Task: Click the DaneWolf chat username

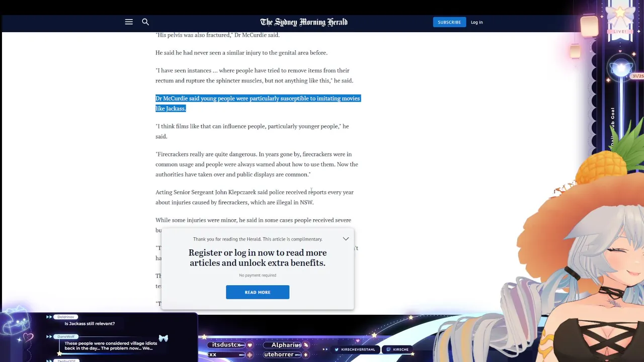Action: (66, 336)
